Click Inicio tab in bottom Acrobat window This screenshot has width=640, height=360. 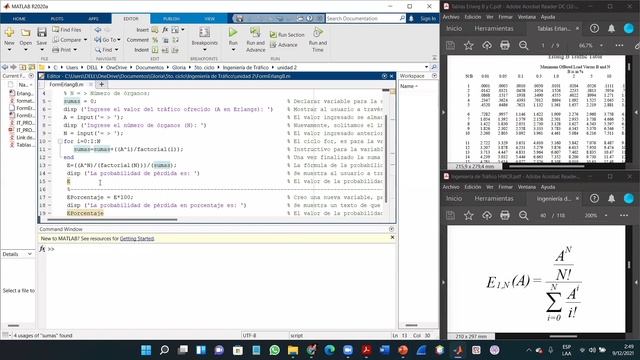[454, 198]
